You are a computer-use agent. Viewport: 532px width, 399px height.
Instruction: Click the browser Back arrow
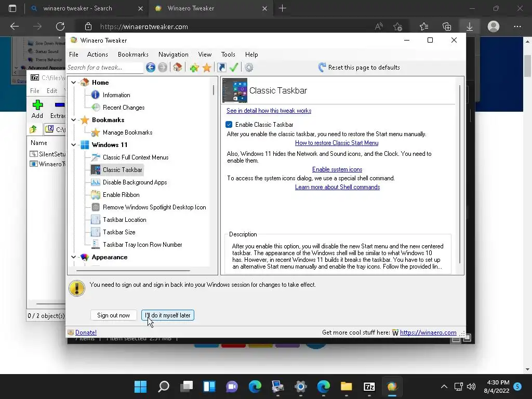point(15,26)
